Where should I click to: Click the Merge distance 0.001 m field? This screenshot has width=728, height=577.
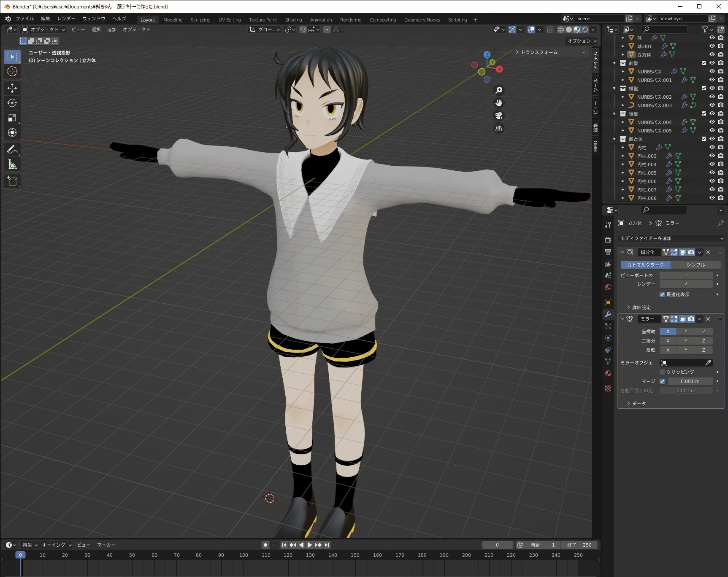coord(690,381)
